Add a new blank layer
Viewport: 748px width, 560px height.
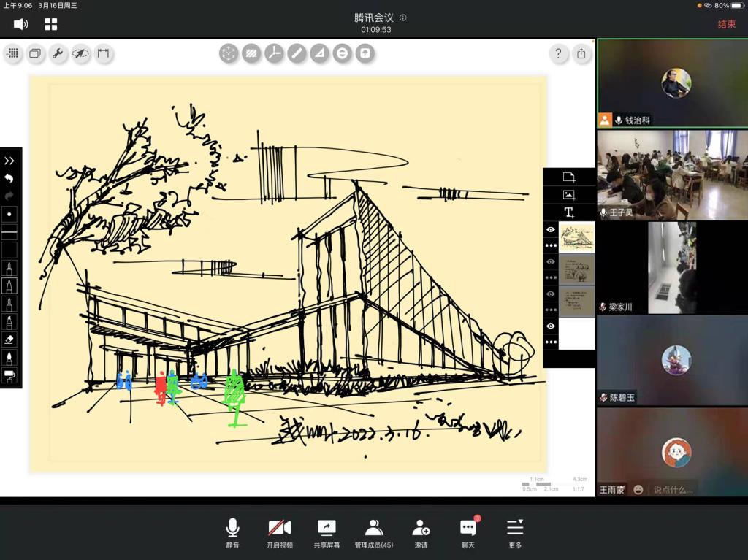point(569,177)
